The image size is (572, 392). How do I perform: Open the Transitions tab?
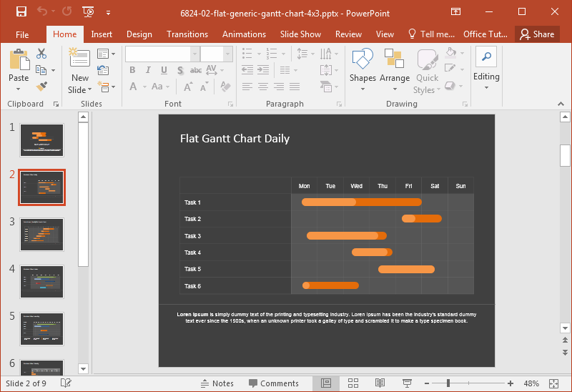[187, 34]
